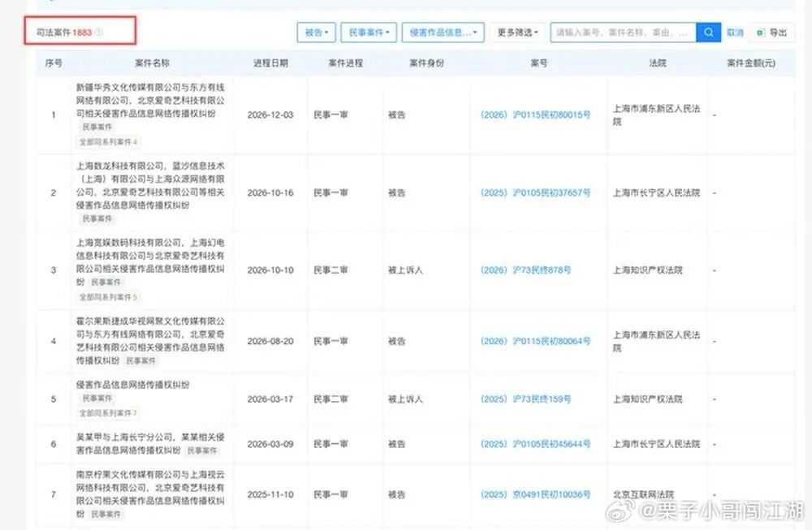Click the 进程日期 column header
This screenshot has width=812, height=530.
coord(270,63)
